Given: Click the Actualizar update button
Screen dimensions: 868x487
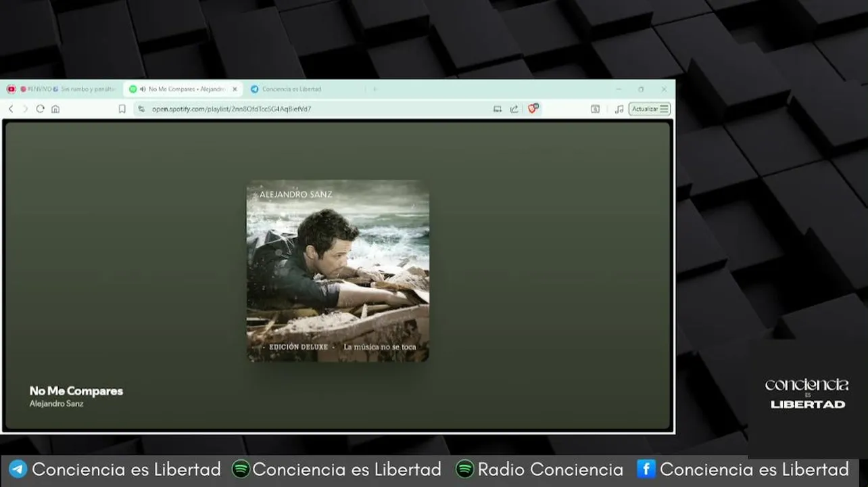Looking at the screenshot, I should point(650,109).
